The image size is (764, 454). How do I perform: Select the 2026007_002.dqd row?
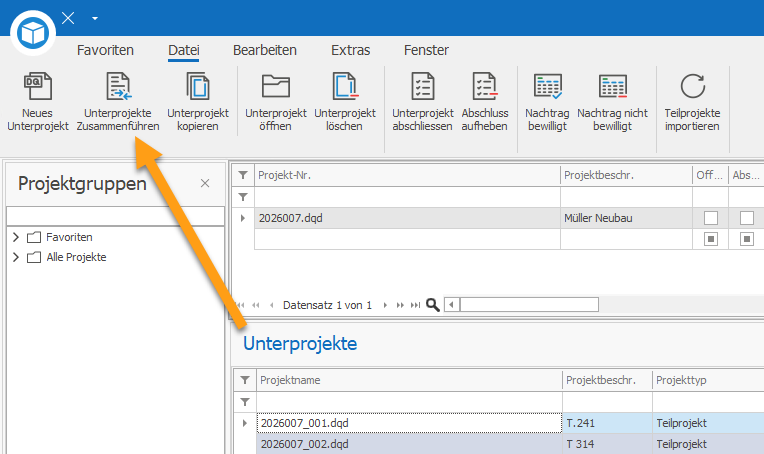pos(409,444)
